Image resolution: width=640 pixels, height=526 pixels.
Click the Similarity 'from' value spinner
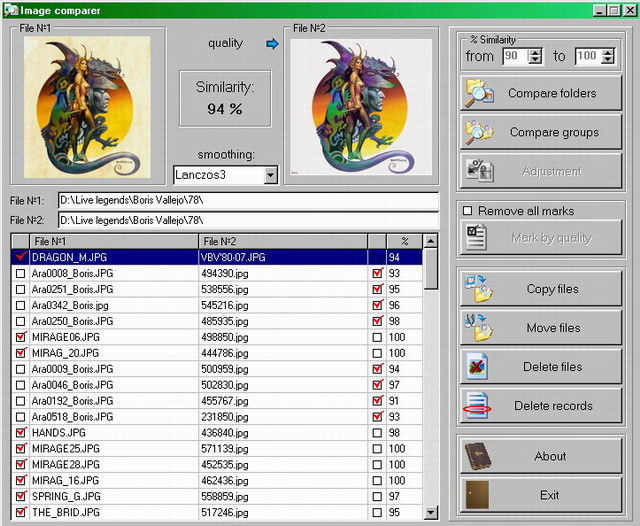click(535, 56)
